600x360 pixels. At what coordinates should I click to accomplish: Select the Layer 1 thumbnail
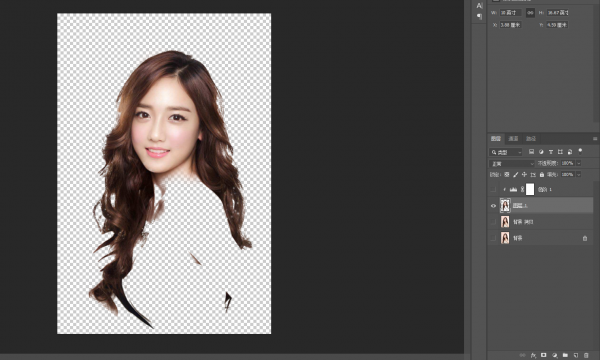(x=505, y=206)
